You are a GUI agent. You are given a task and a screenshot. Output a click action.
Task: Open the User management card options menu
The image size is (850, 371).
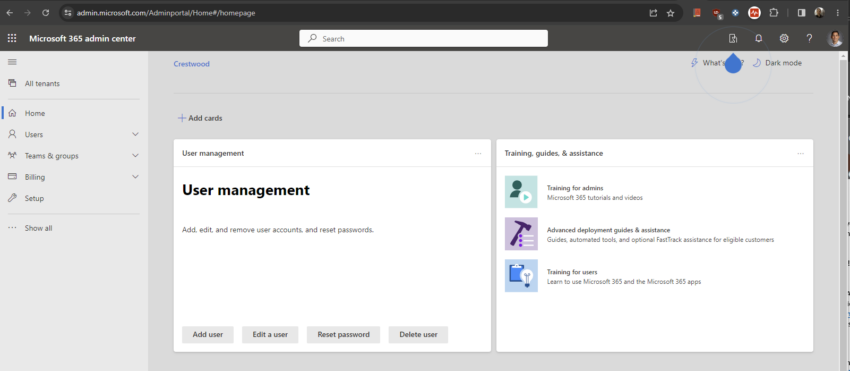point(478,153)
